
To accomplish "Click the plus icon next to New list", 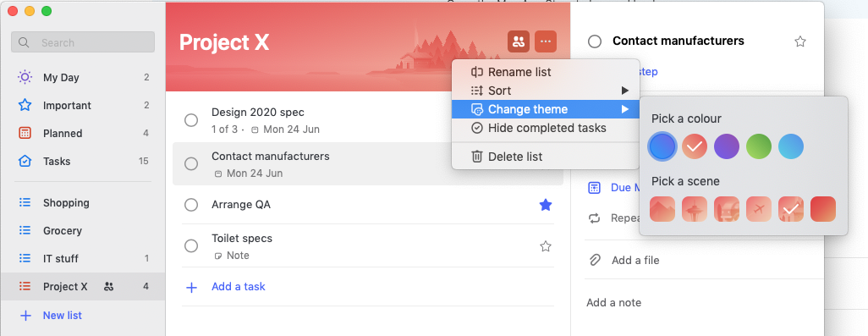I will pyautogui.click(x=25, y=316).
